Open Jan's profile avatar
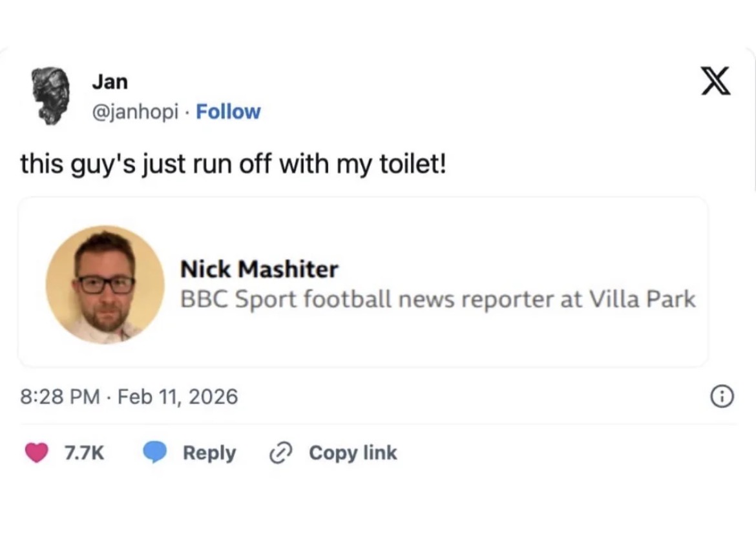Screen dimensions: 756x545 [x=50, y=96]
